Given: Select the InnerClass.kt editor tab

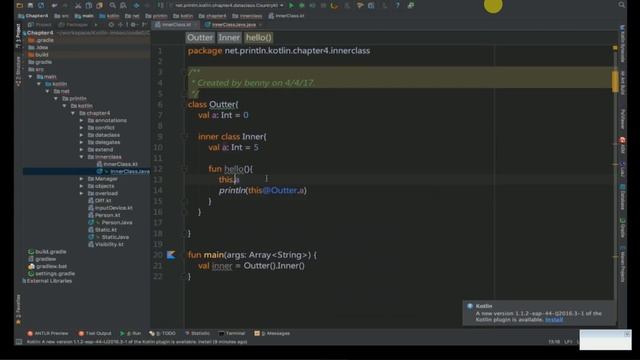Looking at the screenshot, I should click(173, 24).
